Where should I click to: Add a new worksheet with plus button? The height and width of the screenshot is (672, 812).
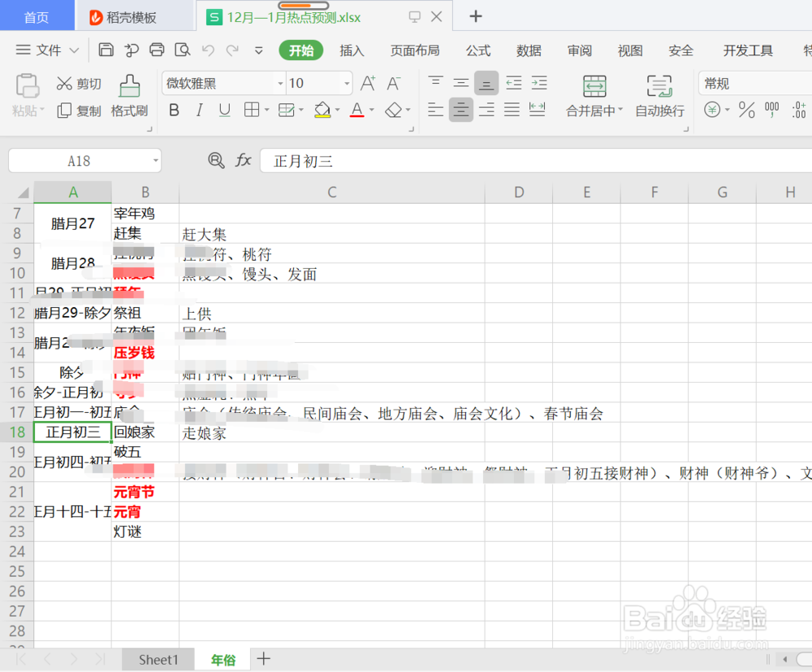[x=264, y=659]
